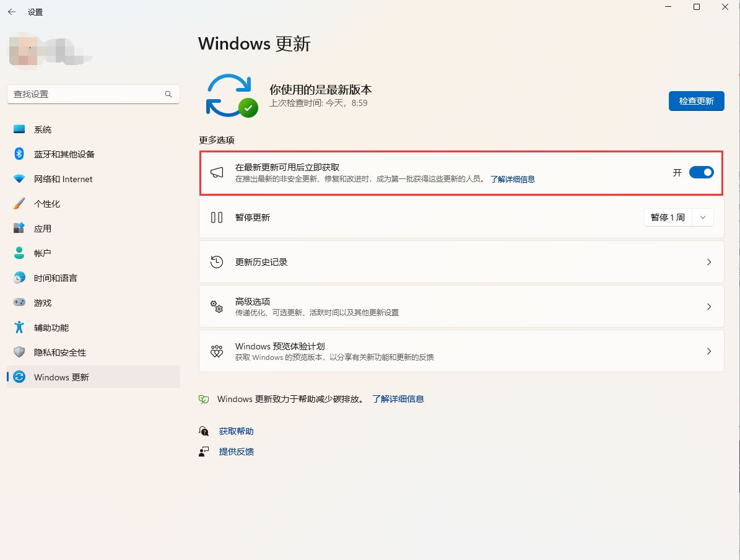Screen dimensions: 740x560
Task: Click the 暂停 1 周 button
Action: [x=668, y=217]
